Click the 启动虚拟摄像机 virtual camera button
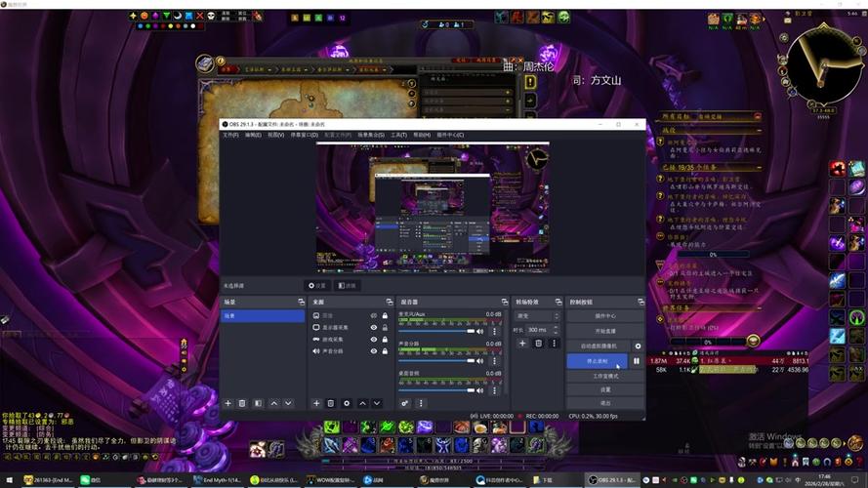This screenshot has width=868, height=488. 599,346
